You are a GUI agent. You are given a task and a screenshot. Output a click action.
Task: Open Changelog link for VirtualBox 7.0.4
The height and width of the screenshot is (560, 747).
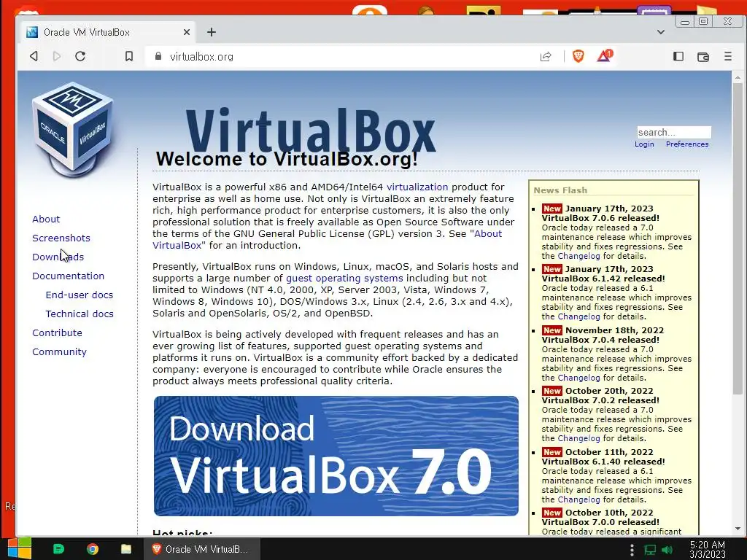[x=578, y=378]
